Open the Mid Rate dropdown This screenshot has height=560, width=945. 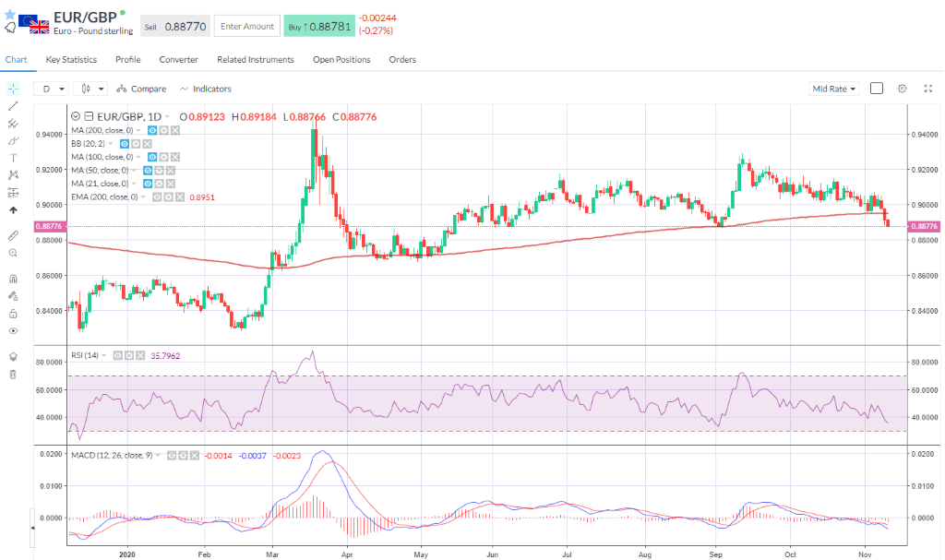[833, 89]
